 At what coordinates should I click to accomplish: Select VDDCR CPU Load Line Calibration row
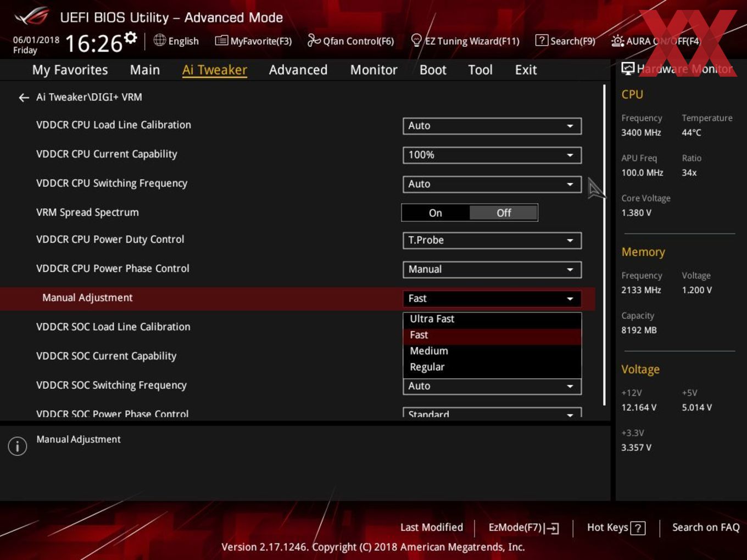click(297, 126)
